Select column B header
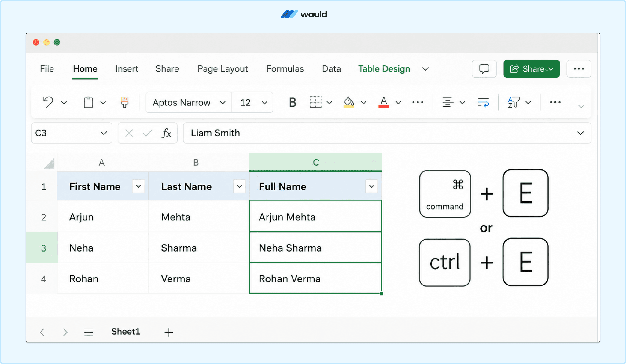 pyautogui.click(x=196, y=162)
